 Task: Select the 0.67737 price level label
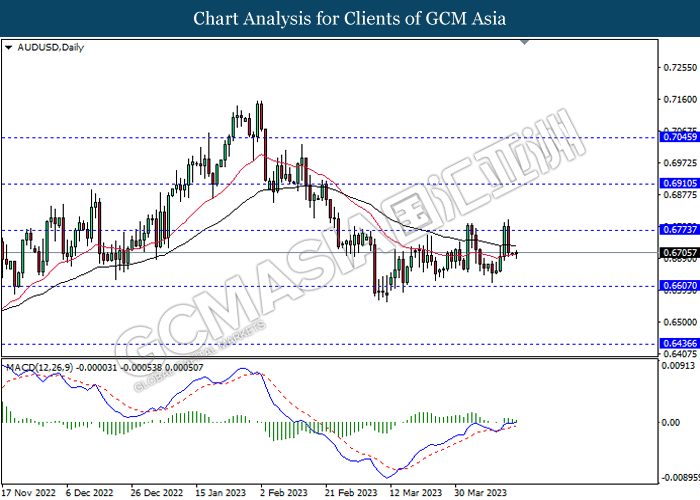(x=680, y=230)
